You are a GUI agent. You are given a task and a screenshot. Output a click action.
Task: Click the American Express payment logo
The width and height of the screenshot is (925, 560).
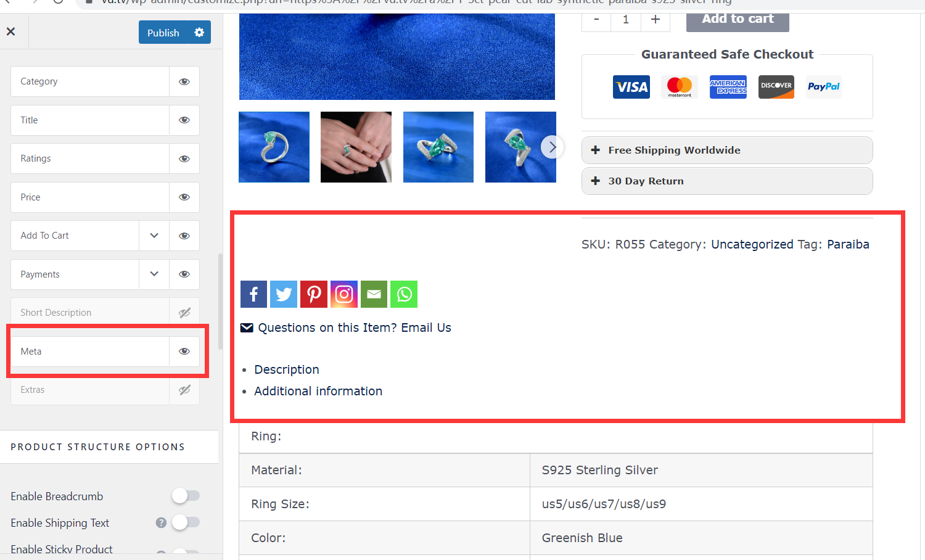tap(728, 87)
